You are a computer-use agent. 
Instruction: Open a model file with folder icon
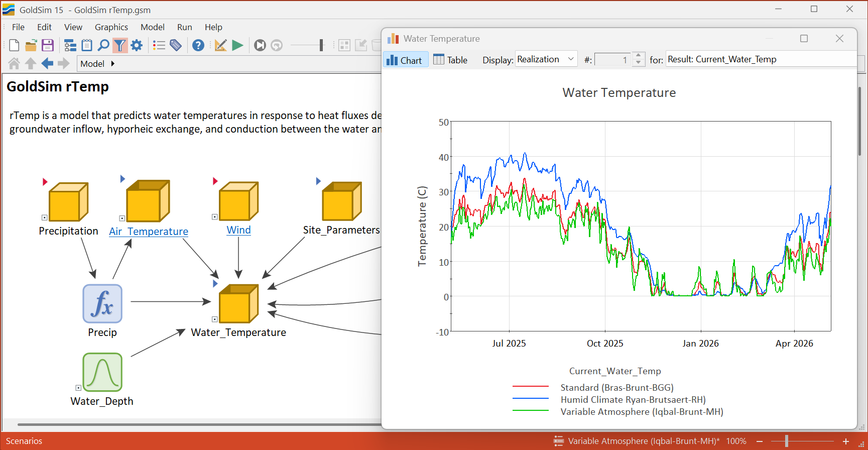31,45
